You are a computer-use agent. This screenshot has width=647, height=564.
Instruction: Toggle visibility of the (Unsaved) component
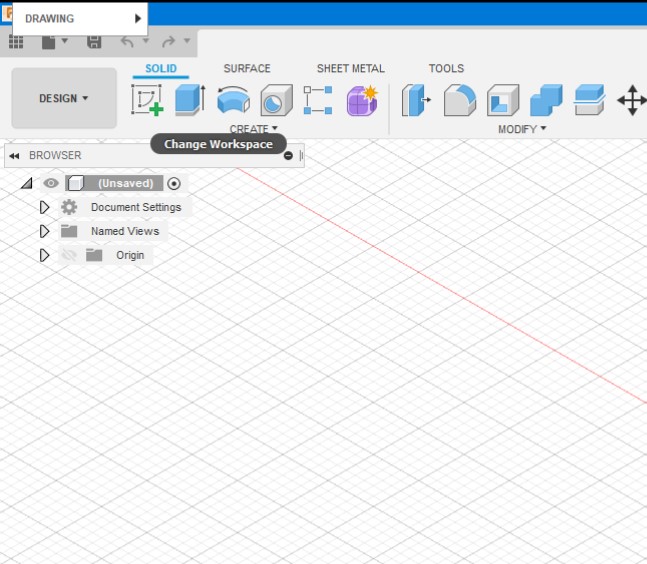coord(51,183)
